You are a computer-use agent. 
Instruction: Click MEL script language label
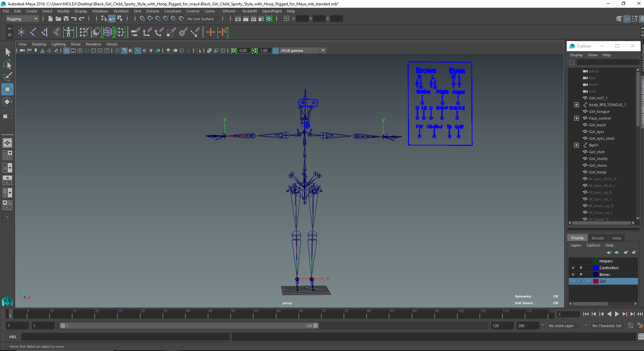pyautogui.click(x=13, y=337)
